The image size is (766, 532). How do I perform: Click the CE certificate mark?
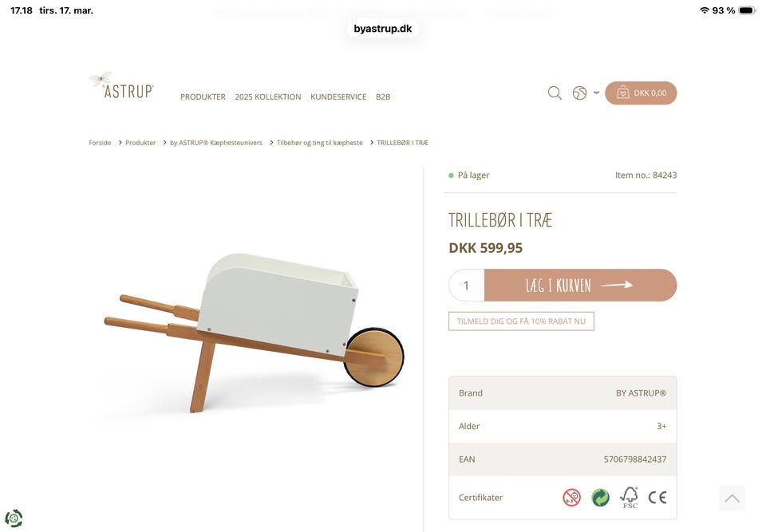pos(657,498)
